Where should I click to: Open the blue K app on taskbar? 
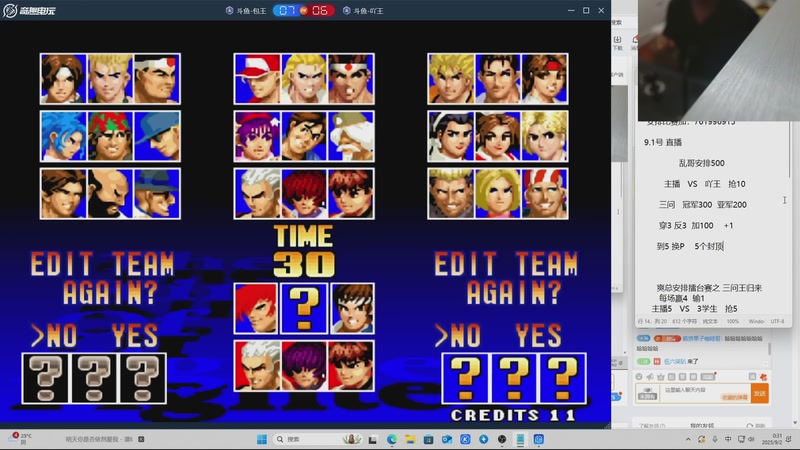[465, 439]
